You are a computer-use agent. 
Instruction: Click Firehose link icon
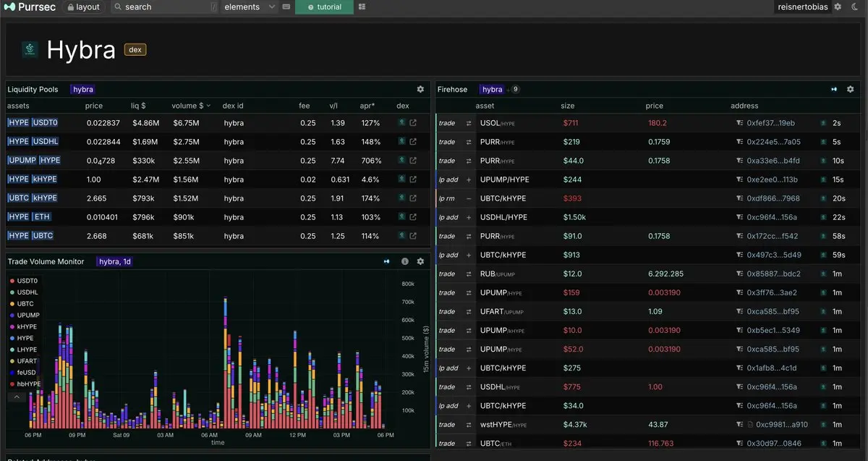tap(834, 89)
